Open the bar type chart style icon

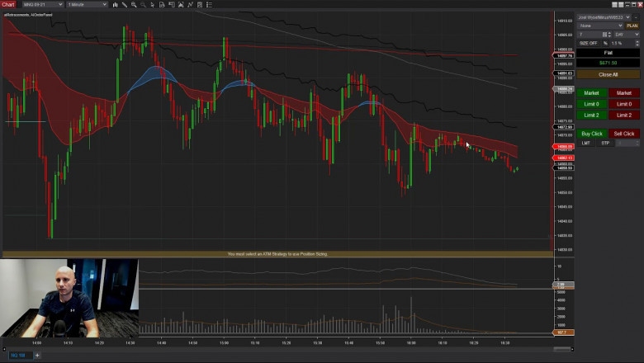pyautogui.click(x=115, y=4)
